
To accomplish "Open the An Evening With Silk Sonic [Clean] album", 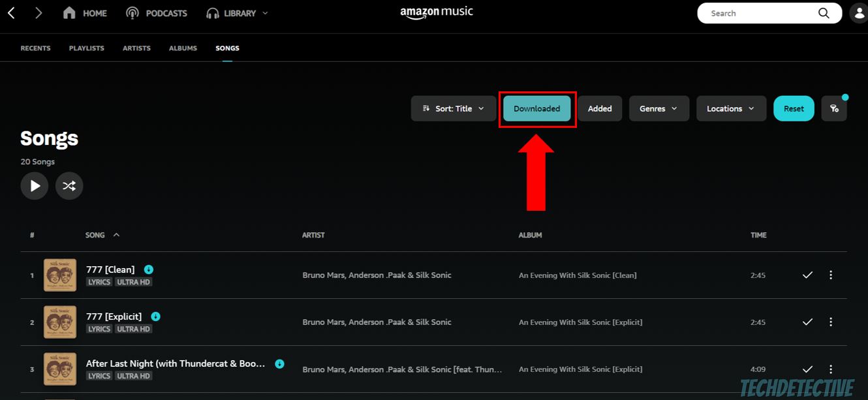I will 577,275.
